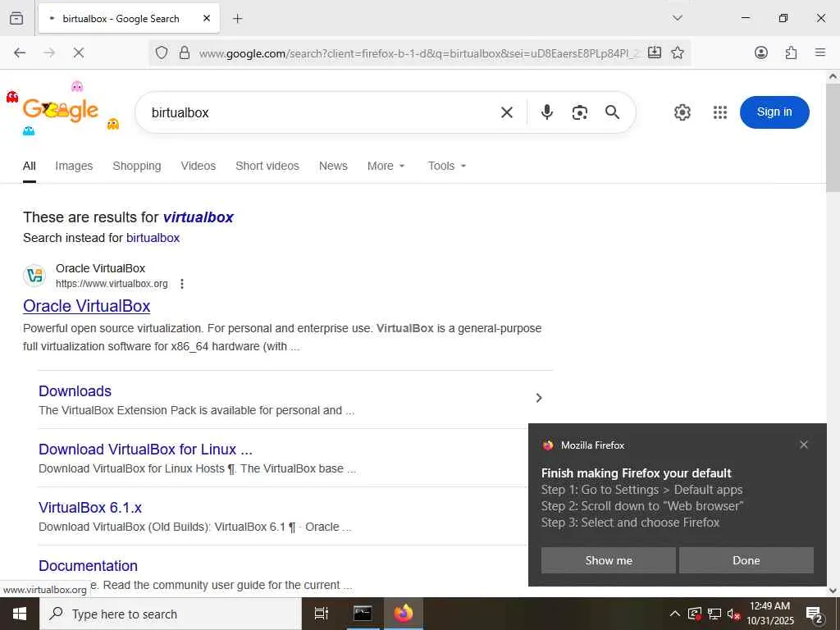Expand the More search filters dropdown
The width and height of the screenshot is (840, 630).
pos(386,166)
